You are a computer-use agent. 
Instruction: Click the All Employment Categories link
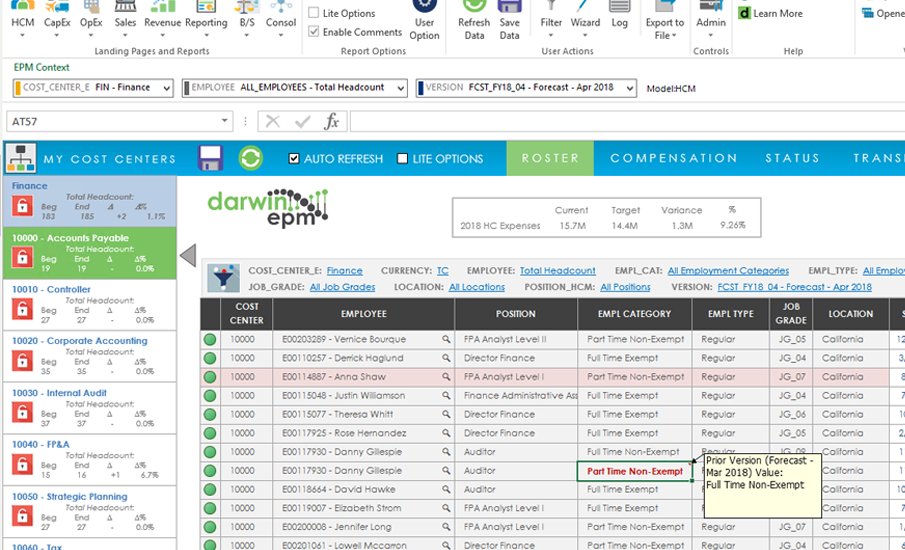click(x=728, y=271)
